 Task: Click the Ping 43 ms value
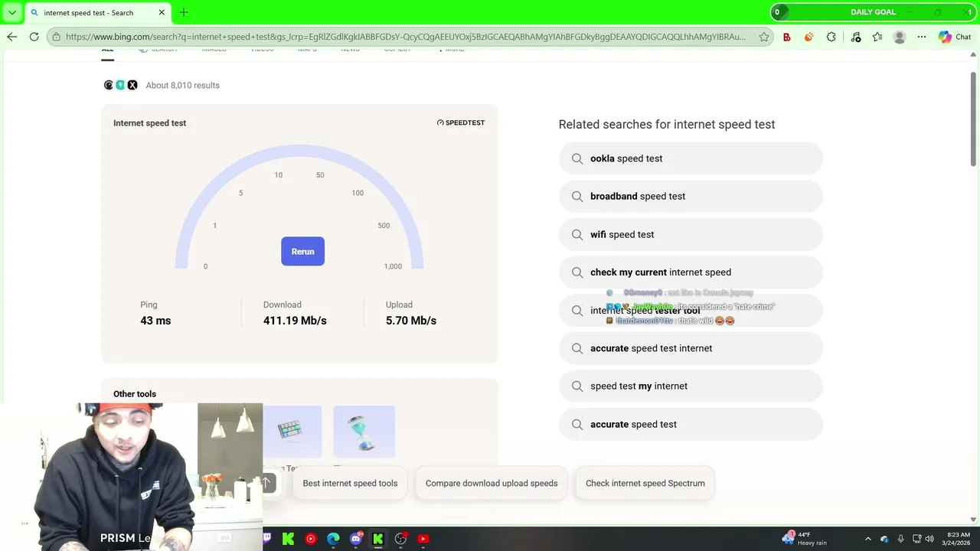pyautogui.click(x=155, y=321)
